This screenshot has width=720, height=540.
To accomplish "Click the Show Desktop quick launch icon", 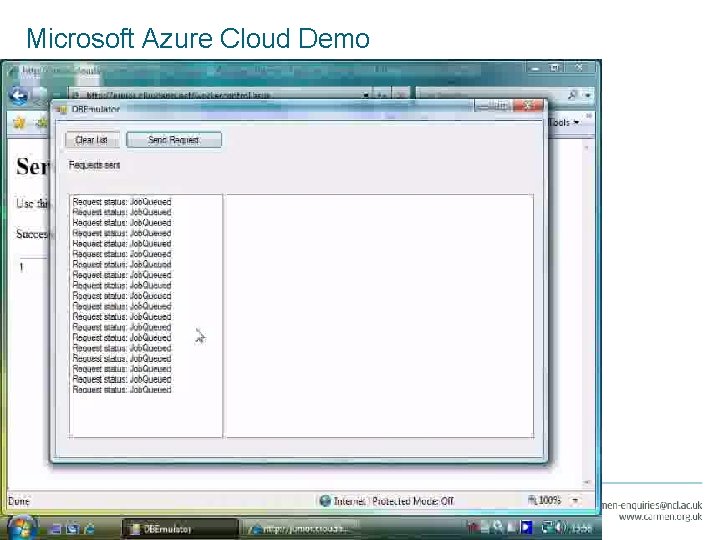I will [56, 529].
